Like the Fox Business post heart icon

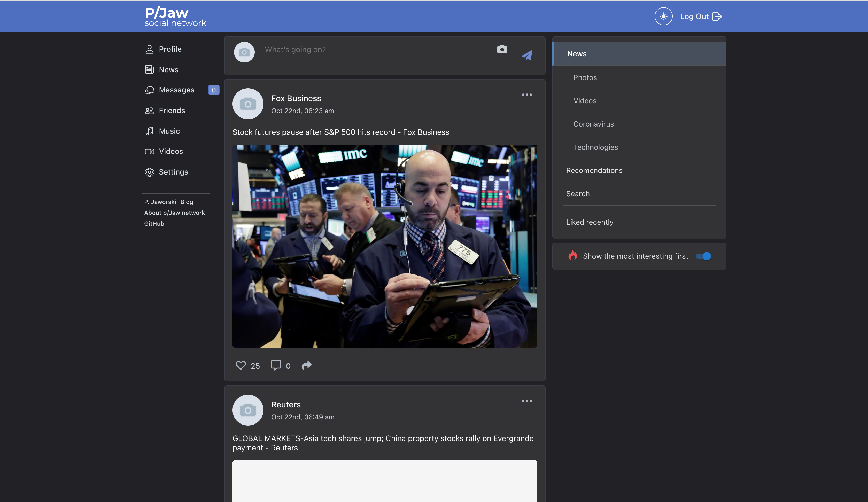click(241, 365)
